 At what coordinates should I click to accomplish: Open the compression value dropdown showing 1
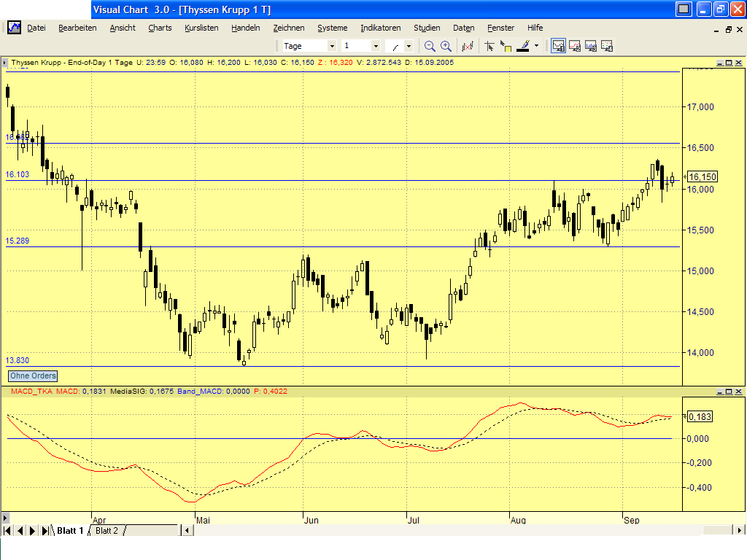pos(377,45)
